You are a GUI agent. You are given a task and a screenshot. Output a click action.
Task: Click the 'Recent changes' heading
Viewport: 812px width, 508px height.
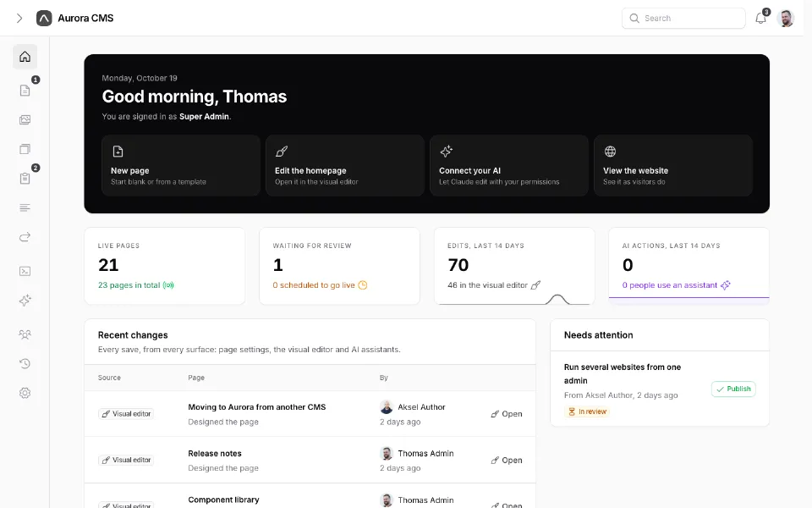click(x=133, y=335)
